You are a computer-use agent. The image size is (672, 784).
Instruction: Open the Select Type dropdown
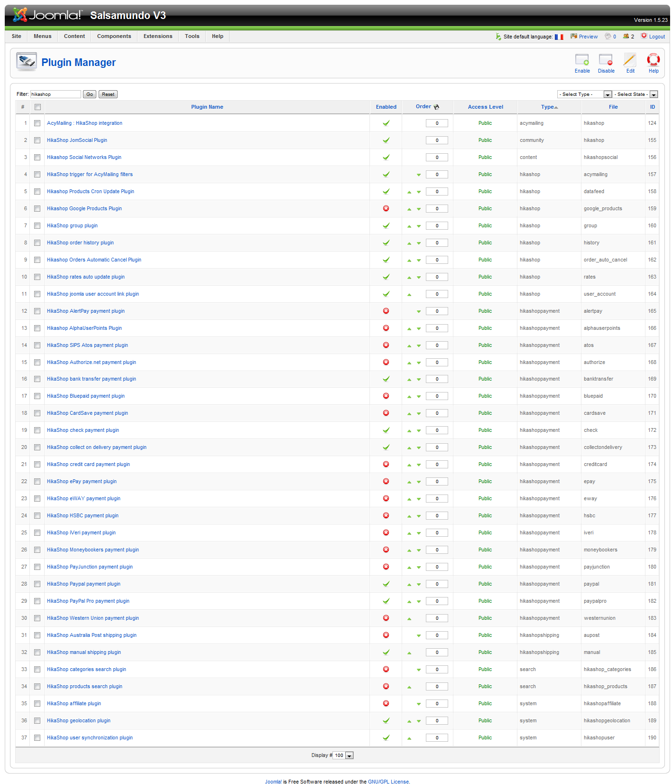[584, 94]
